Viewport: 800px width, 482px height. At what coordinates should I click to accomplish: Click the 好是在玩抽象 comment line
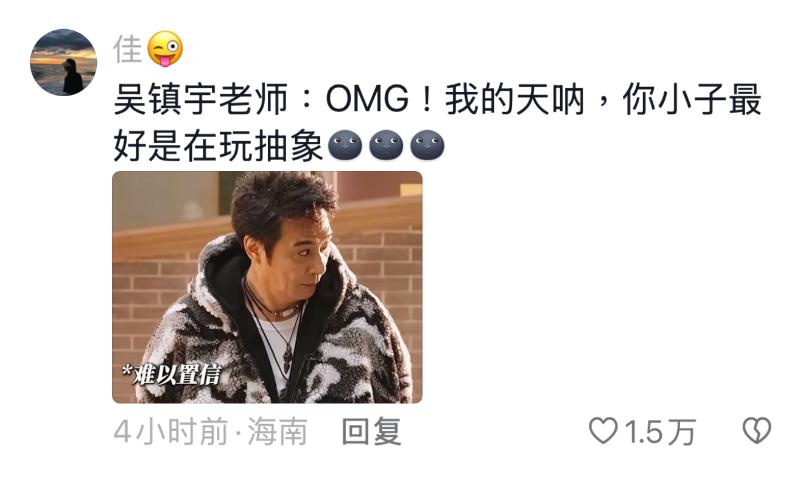(218, 146)
